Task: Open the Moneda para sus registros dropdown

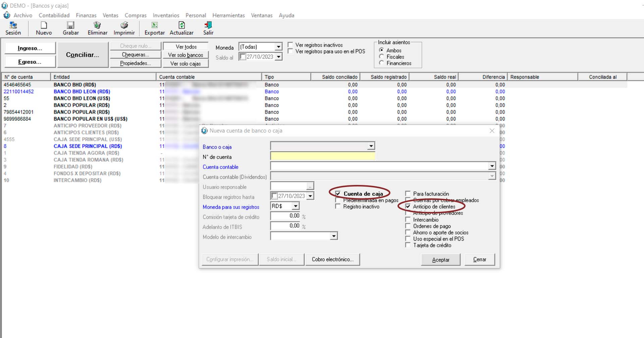Action: (x=295, y=206)
